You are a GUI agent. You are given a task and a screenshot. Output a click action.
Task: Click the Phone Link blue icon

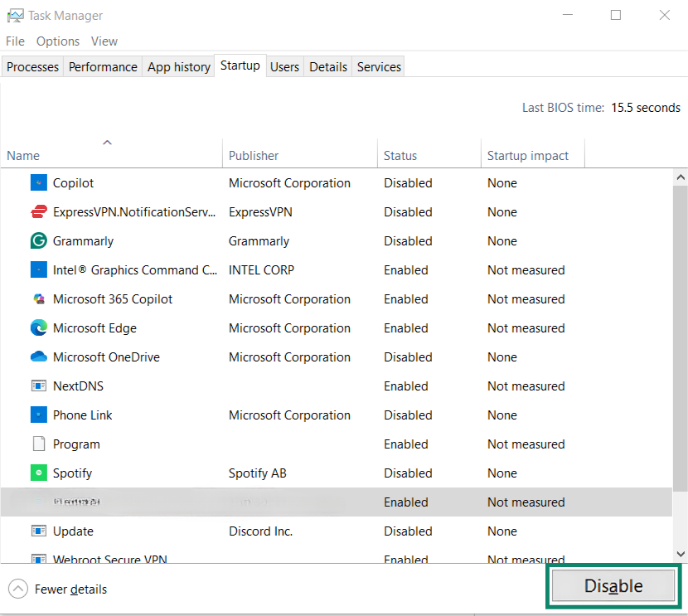39,415
